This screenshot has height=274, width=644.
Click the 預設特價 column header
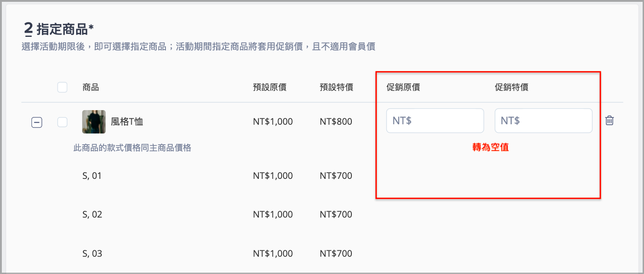pyautogui.click(x=336, y=87)
